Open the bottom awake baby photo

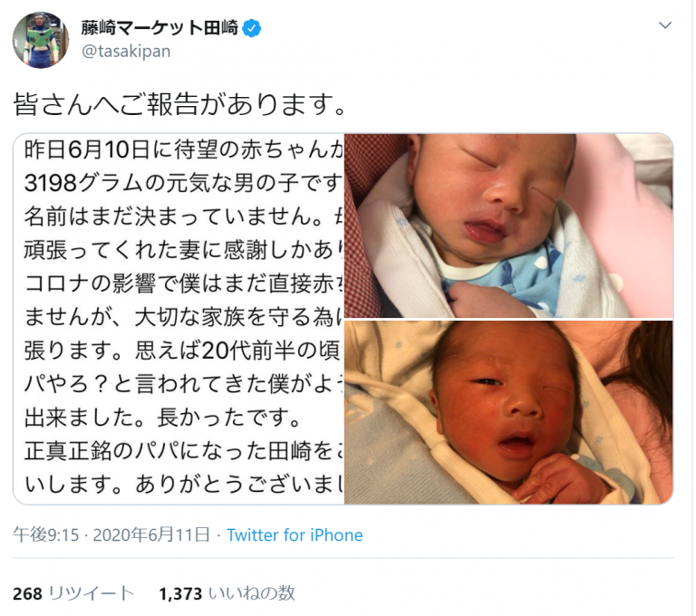click(x=508, y=412)
